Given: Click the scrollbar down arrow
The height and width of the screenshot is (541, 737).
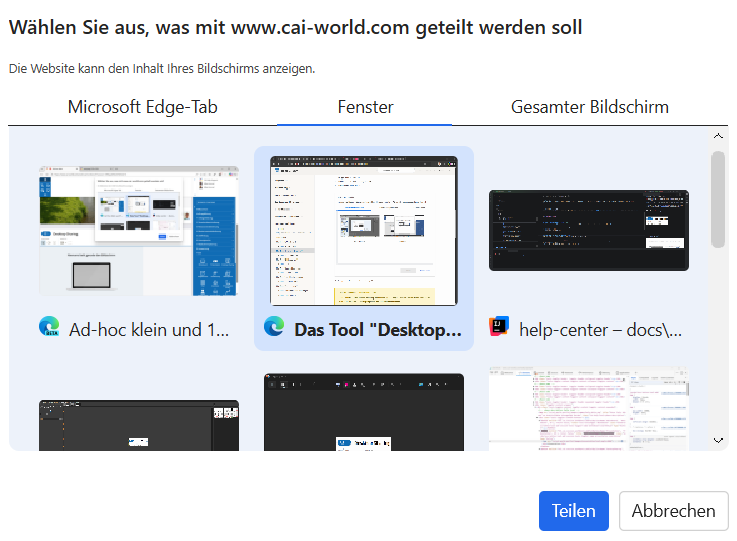Looking at the screenshot, I should pos(718,439).
